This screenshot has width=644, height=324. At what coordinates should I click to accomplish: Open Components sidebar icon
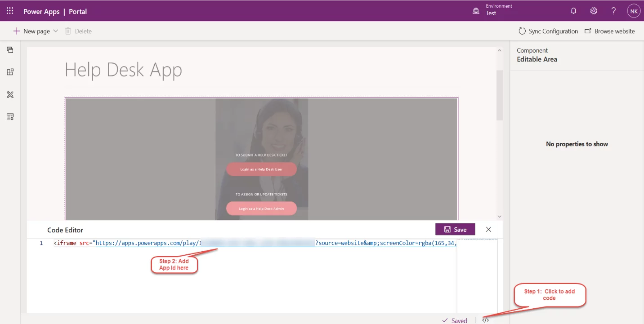click(x=10, y=72)
